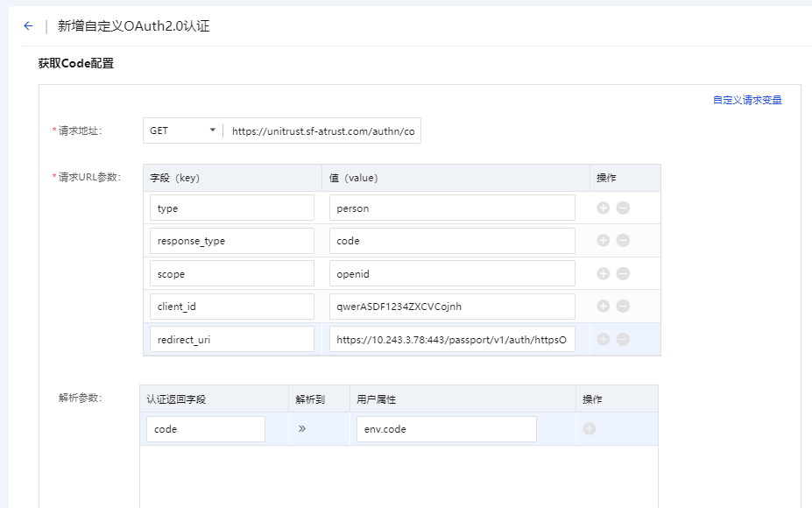Add a row after scope parameter
This screenshot has width=812, height=508.
(x=604, y=273)
